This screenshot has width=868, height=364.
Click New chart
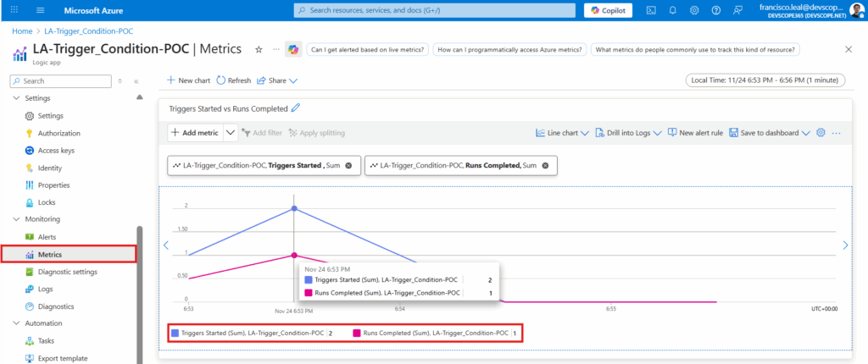coord(189,80)
